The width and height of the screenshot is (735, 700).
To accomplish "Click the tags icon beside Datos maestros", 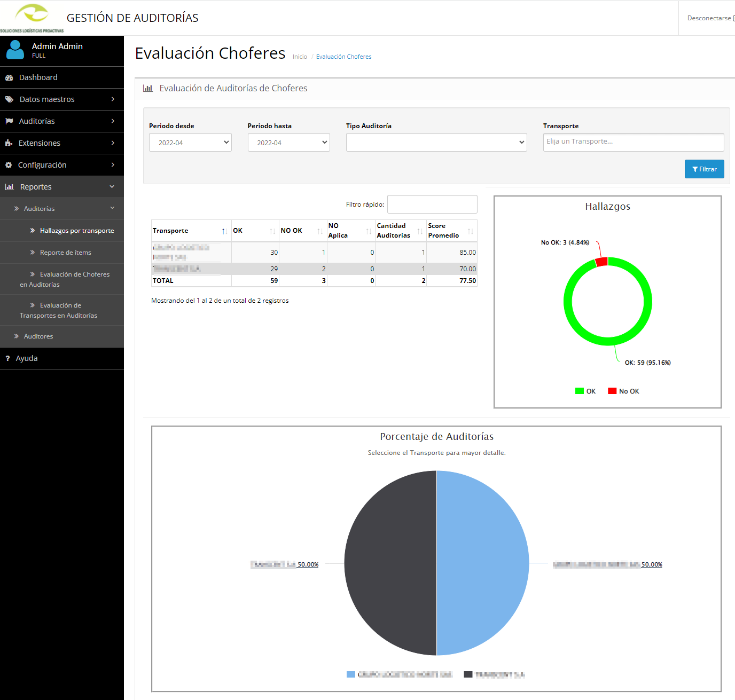I will [9, 99].
